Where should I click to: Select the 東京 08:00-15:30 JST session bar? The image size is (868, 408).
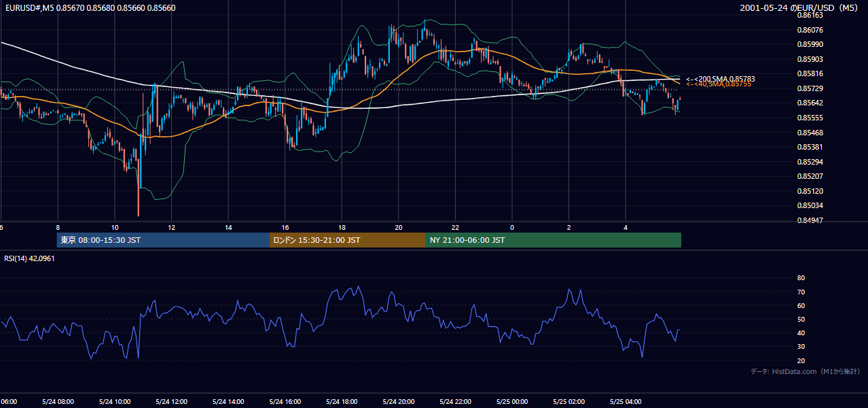pos(163,240)
